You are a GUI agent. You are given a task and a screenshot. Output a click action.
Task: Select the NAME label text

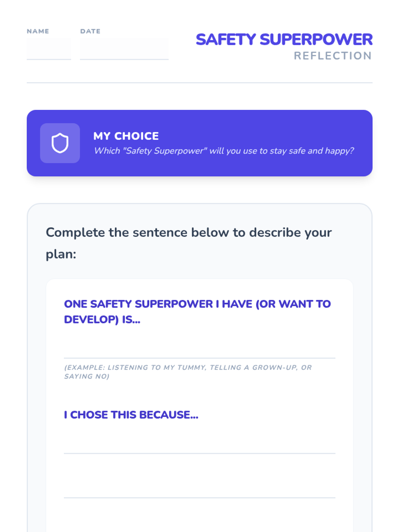pos(38,31)
